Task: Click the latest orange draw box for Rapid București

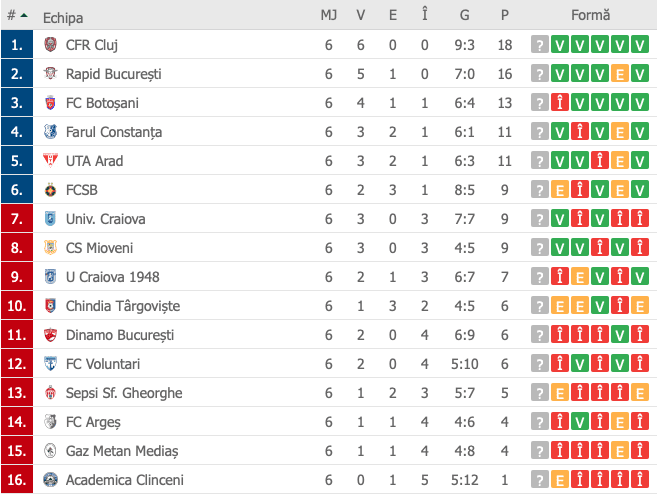Action: tap(620, 74)
